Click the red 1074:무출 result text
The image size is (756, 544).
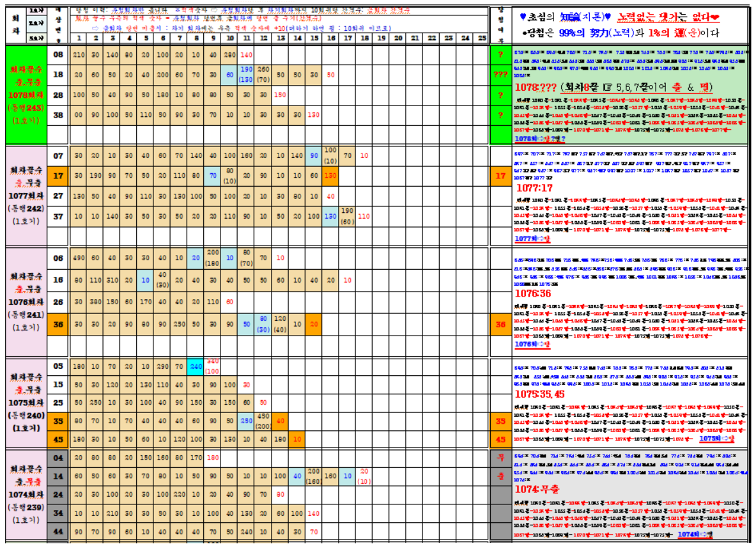539,489
